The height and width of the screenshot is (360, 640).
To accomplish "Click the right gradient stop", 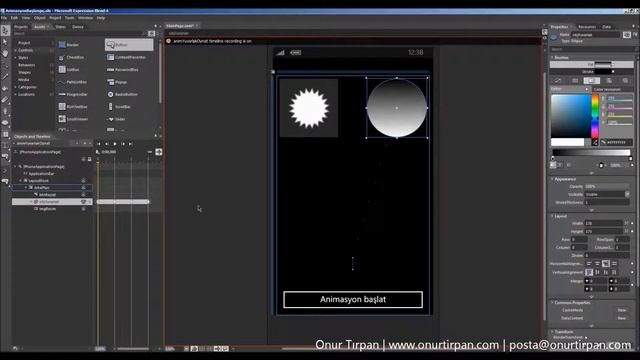I will pyautogui.click(x=631, y=158).
